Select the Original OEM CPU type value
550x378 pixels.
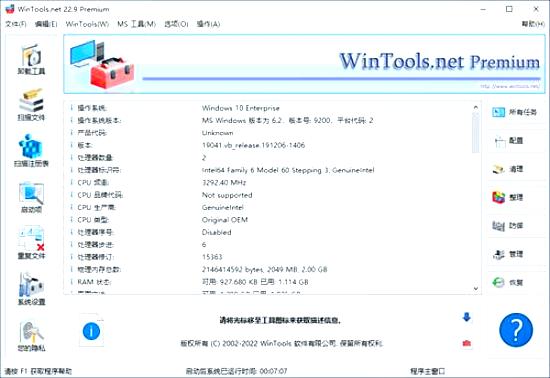tap(225, 220)
